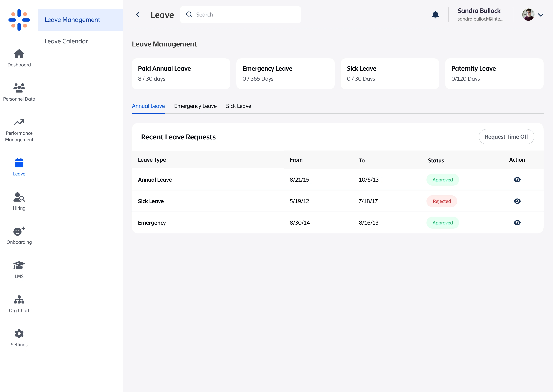The width and height of the screenshot is (553, 392).
Task: Open the Dashboard home icon
Action: 19,54
